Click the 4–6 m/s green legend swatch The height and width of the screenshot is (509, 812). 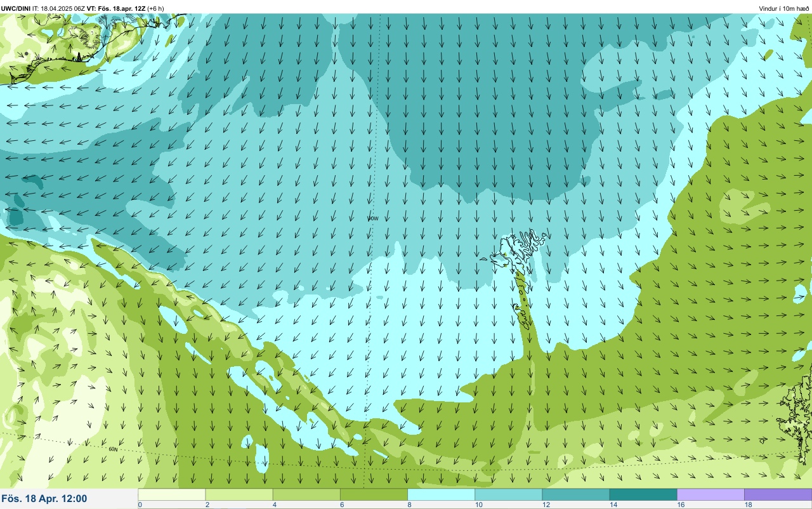[306, 494]
